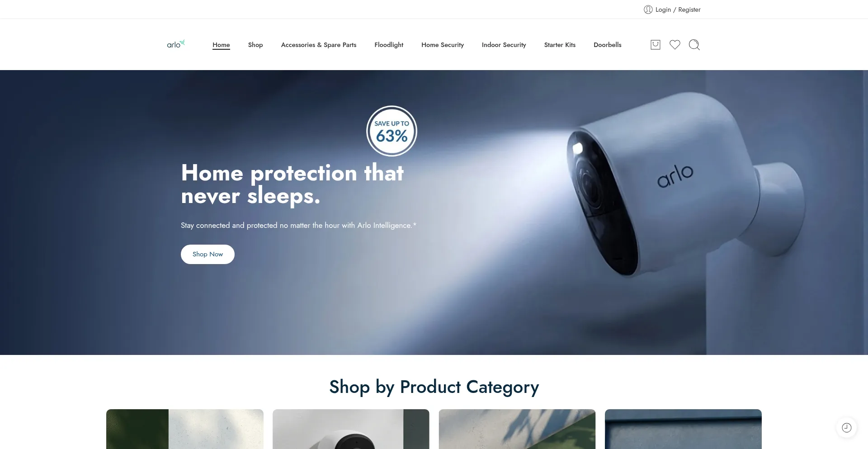Click the user account icon beside Login
The image size is (868, 449).
(648, 9)
